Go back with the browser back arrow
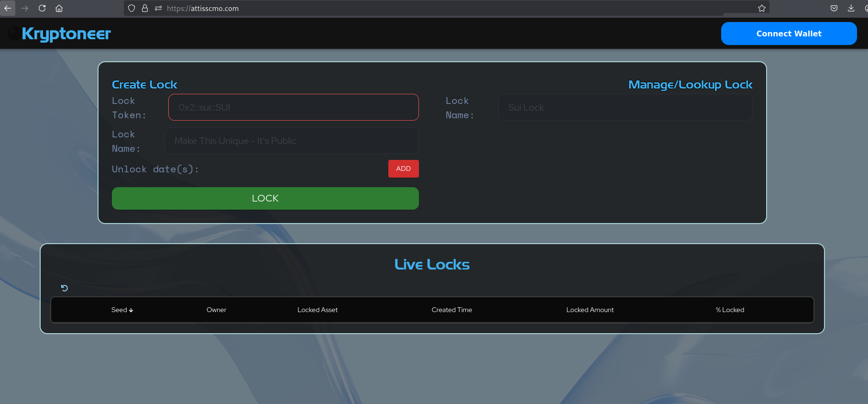 tap(8, 8)
